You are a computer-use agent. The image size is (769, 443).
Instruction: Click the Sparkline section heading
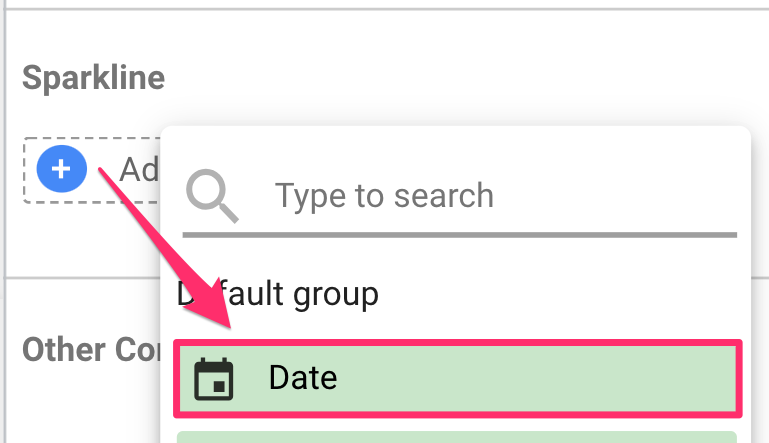coord(93,78)
